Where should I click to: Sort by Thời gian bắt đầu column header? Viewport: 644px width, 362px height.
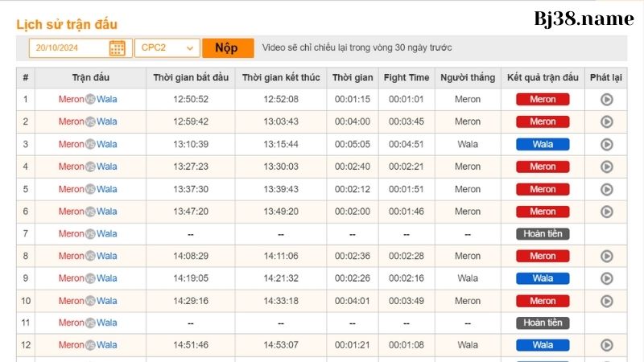(x=191, y=78)
